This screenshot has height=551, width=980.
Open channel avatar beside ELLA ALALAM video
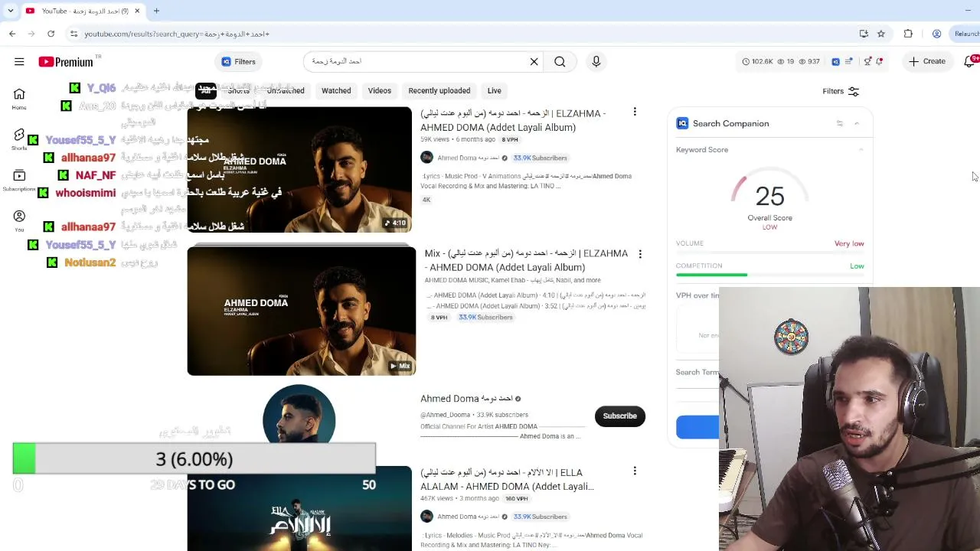pyautogui.click(x=426, y=517)
